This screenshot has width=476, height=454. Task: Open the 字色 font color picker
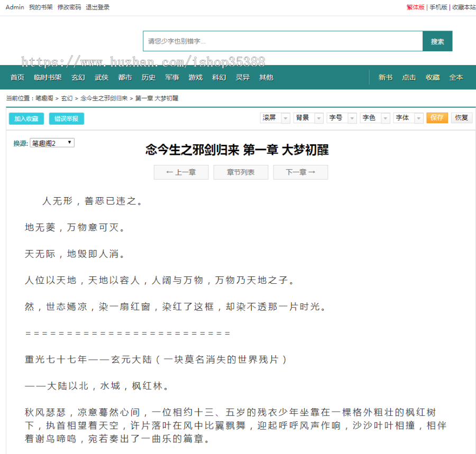374,117
